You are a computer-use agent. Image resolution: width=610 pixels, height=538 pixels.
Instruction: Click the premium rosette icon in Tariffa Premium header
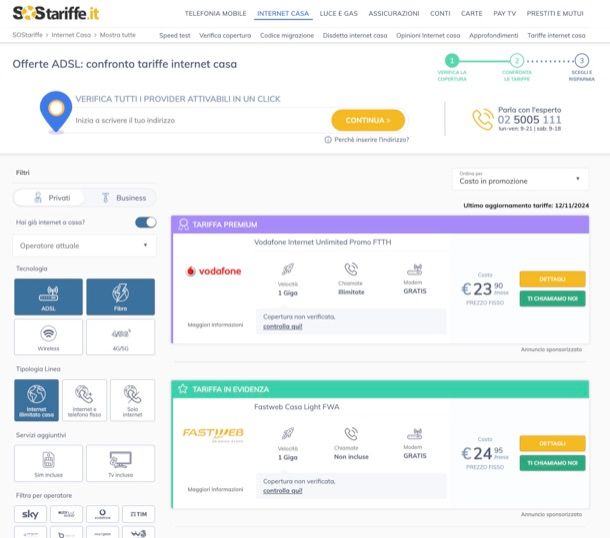(x=183, y=224)
